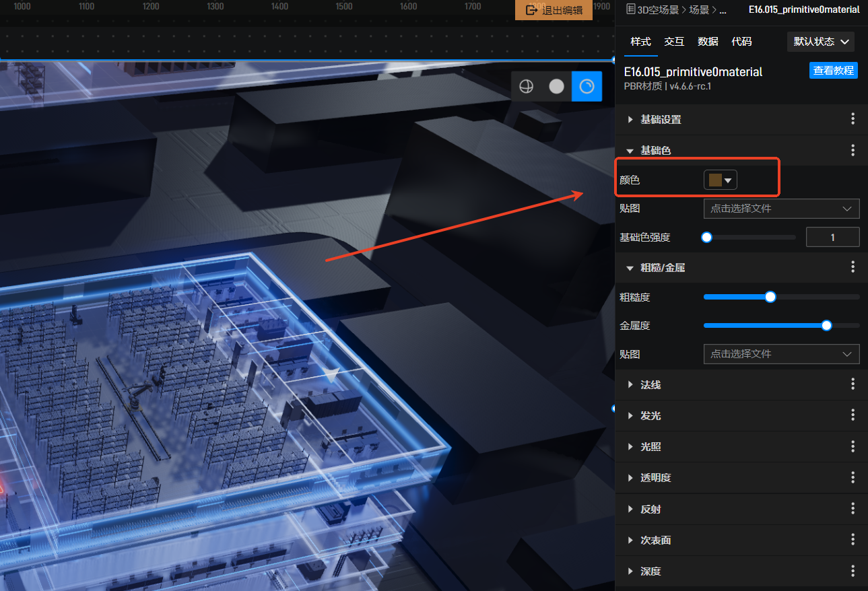Open the 默认状态 dropdown
Viewport: 868px width, 591px height.
pyautogui.click(x=820, y=42)
